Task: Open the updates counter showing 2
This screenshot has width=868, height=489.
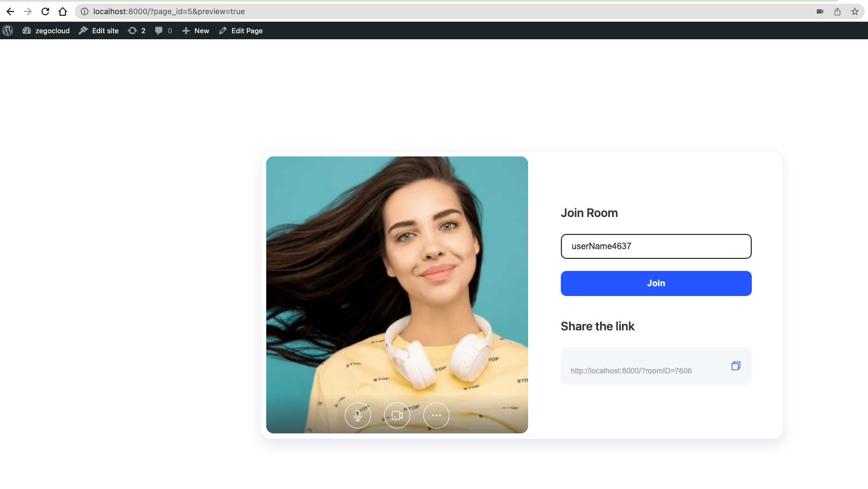Action: coord(136,31)
